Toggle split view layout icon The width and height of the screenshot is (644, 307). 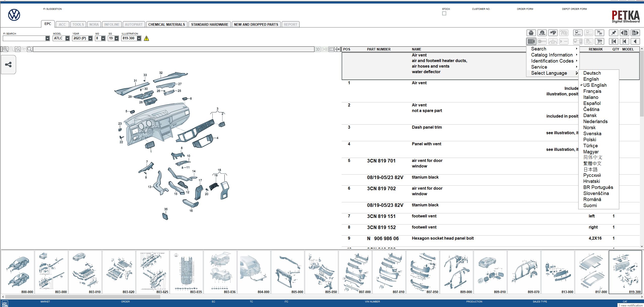[331, 49]
